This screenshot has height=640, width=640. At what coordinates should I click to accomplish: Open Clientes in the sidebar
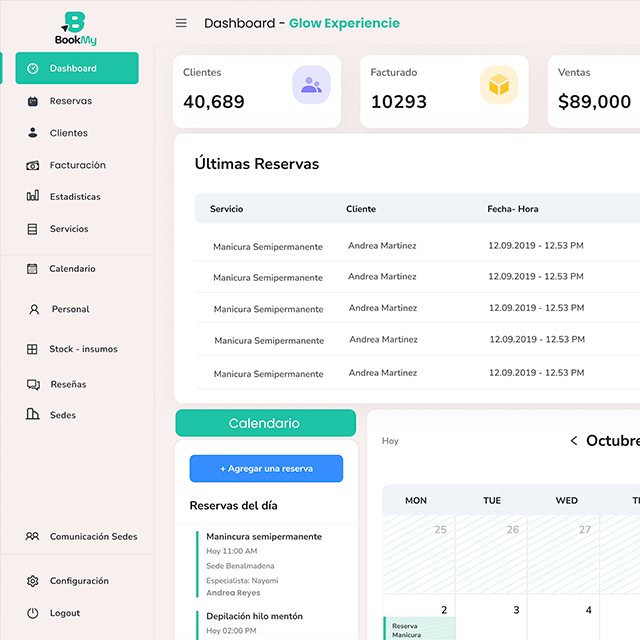pyautogui.click(x=69, y=133)
